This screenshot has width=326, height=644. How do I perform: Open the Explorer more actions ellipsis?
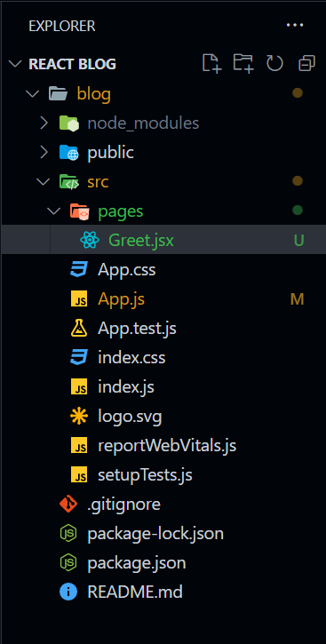295,26
